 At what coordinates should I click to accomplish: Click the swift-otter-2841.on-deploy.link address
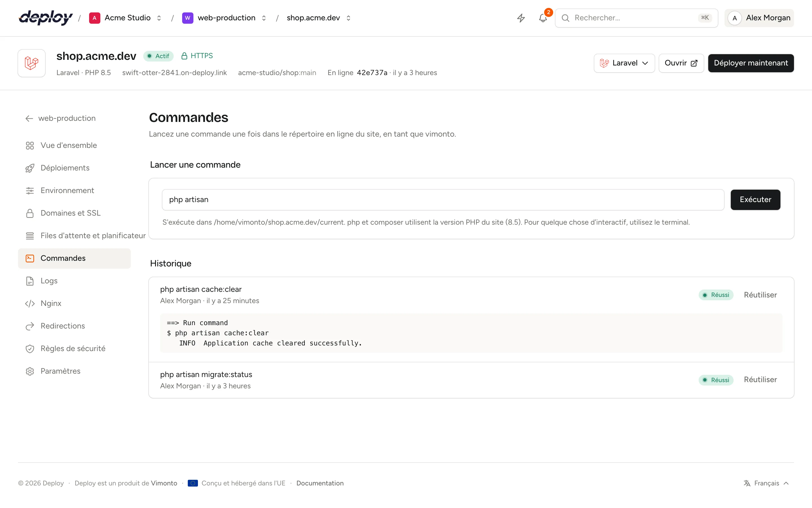click(175, 73)
